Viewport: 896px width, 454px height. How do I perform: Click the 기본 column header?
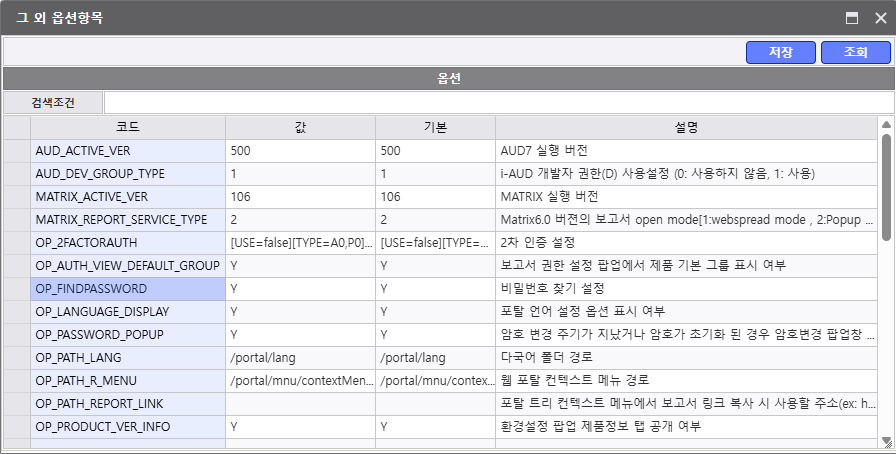tap(435, 128)
